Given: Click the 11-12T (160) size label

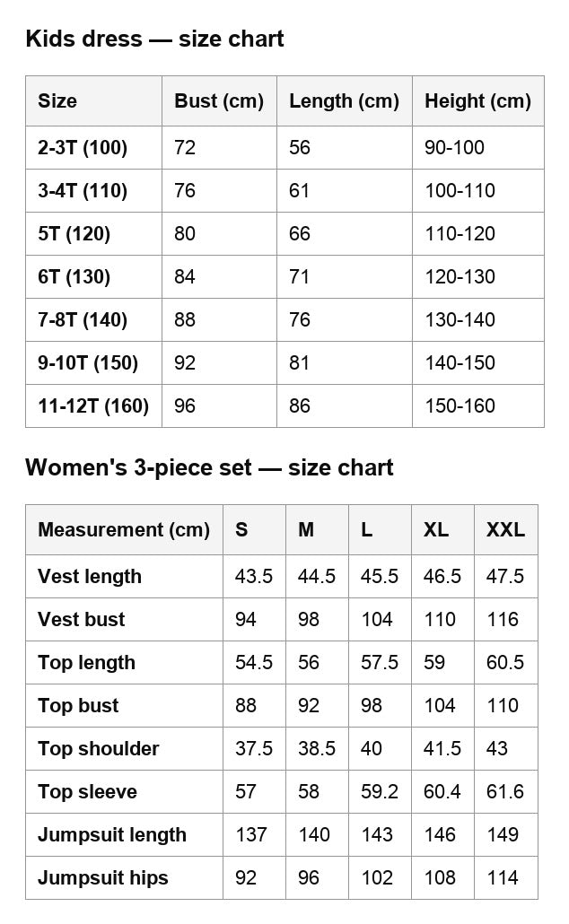Looking at the screenshot, I should point(93,405).
